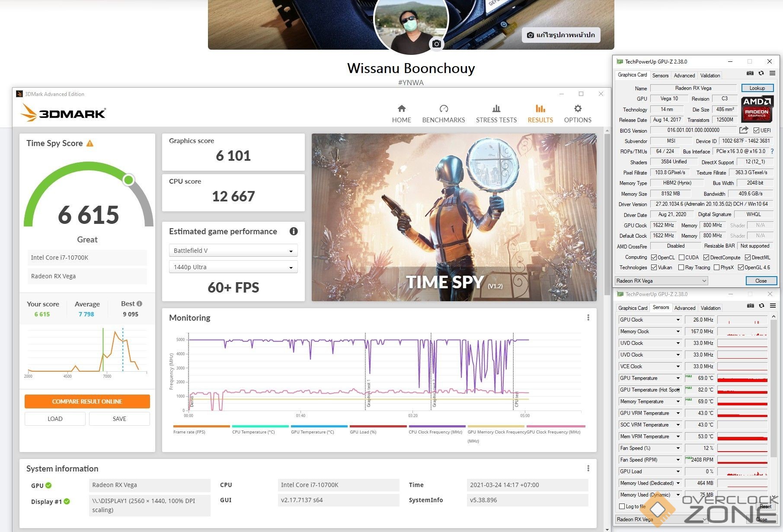This screenshot has height=532, width=783.
Task: Click the Compare Result Online button
Action: [x=87, y=401]
